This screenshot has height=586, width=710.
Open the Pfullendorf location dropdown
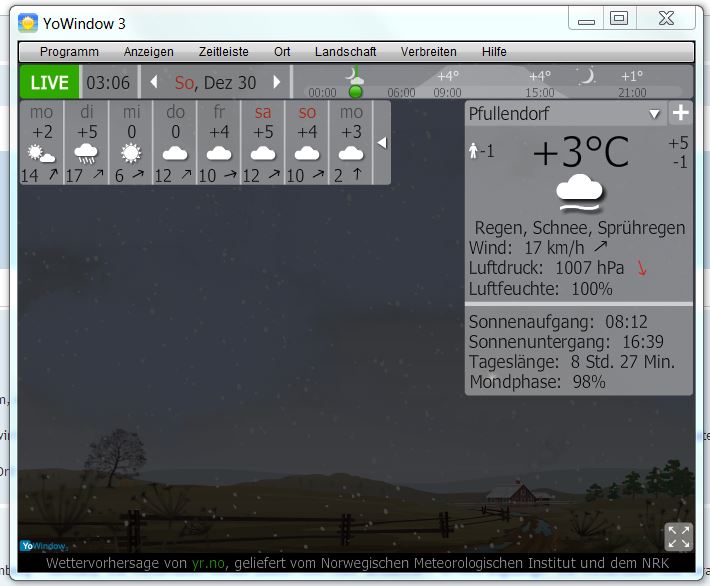655,115
